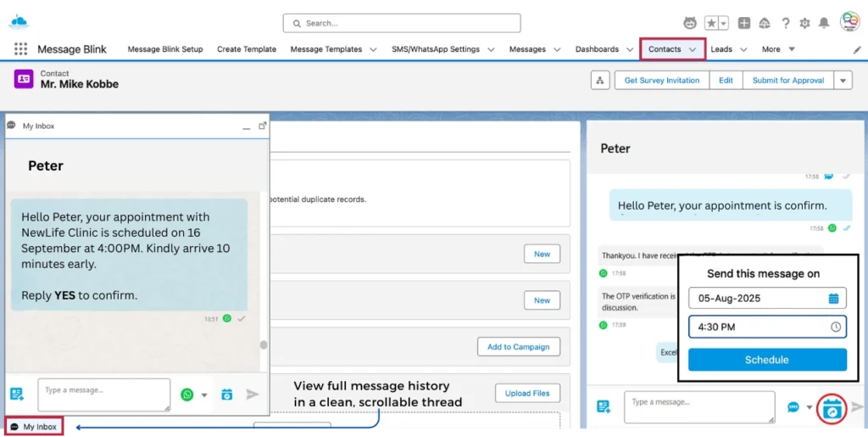Viewport: 868px width, 437px height.
Task: Click the WhatsApp channel icon in My Inbox
Action: pyautogui.click(x=187, y=395)
